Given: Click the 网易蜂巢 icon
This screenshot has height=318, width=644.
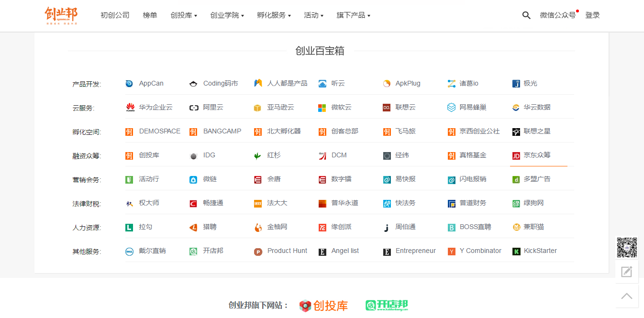Looking at the screenshot, I should click(451, 108).
